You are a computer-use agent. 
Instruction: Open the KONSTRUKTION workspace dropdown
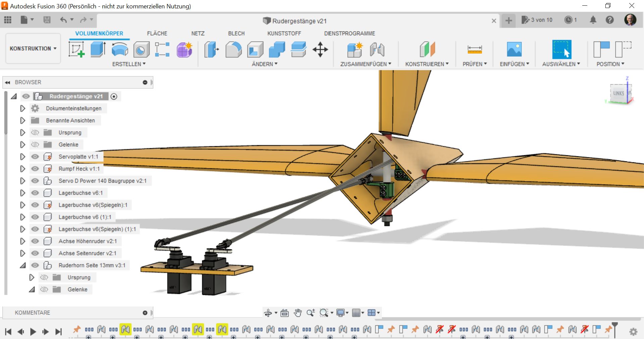point(33,48)
